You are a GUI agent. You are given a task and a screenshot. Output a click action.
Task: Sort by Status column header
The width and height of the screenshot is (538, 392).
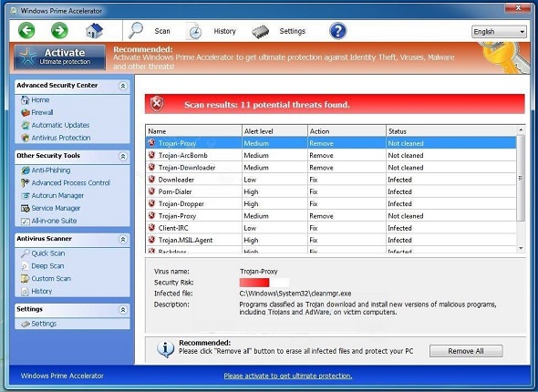[451, 131]
